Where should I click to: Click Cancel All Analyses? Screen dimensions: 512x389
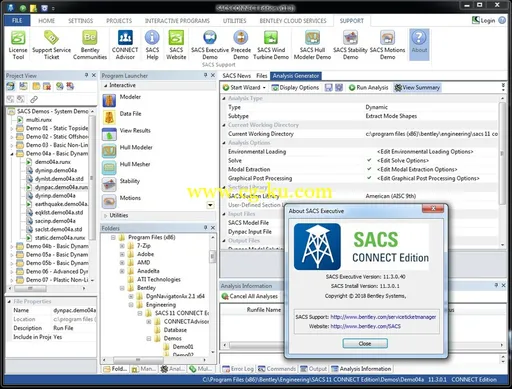pos(249,296)
